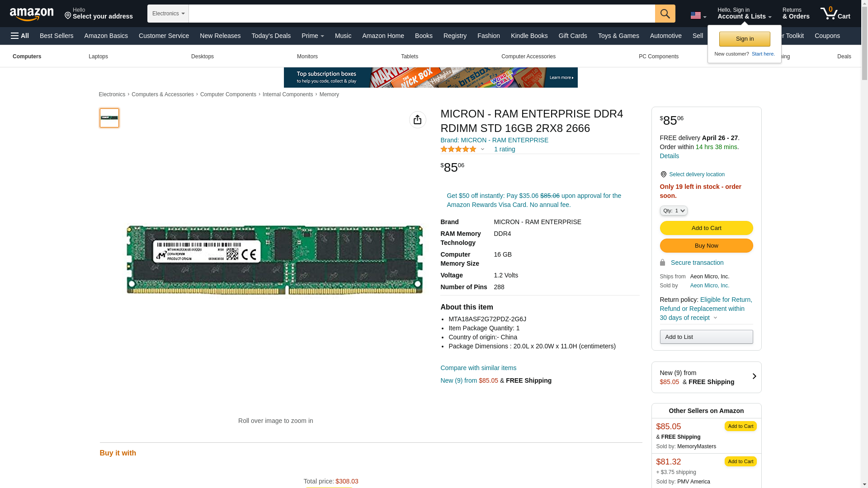Image resolution: width=868 pixels, height=488 pixels.
Task: Click the search magnifier button
Action: (665, 14)
